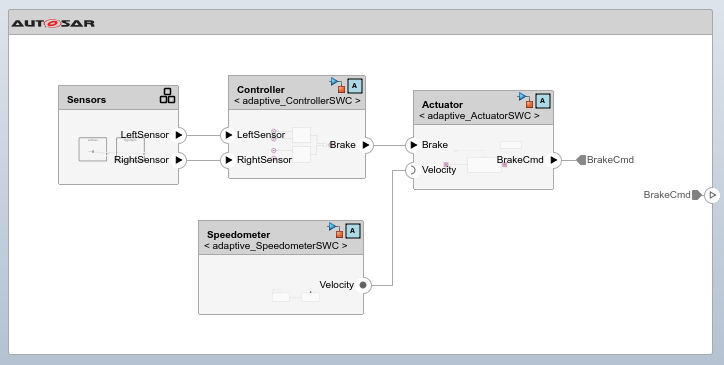Select the Velocity server port on Speedometer
The image size is (724, 365).
363,285
